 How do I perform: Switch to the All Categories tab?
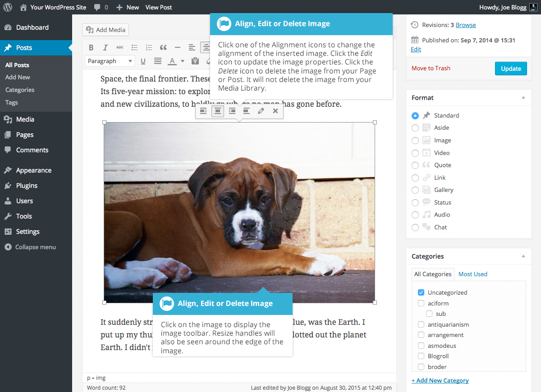pos(433,274)
